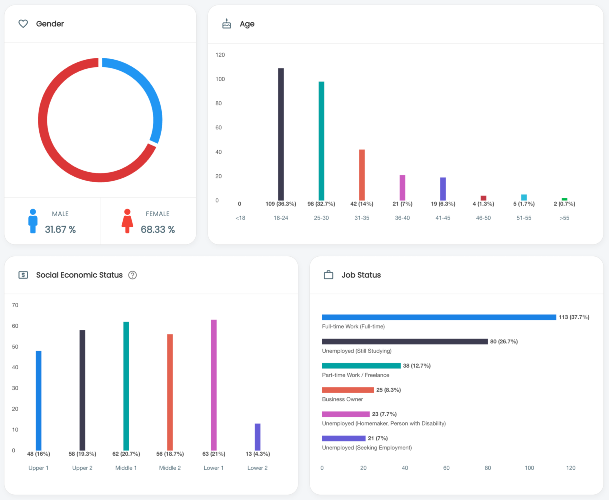
Task: Click the pink Lower 1 status bar
Action: point(214,385)
